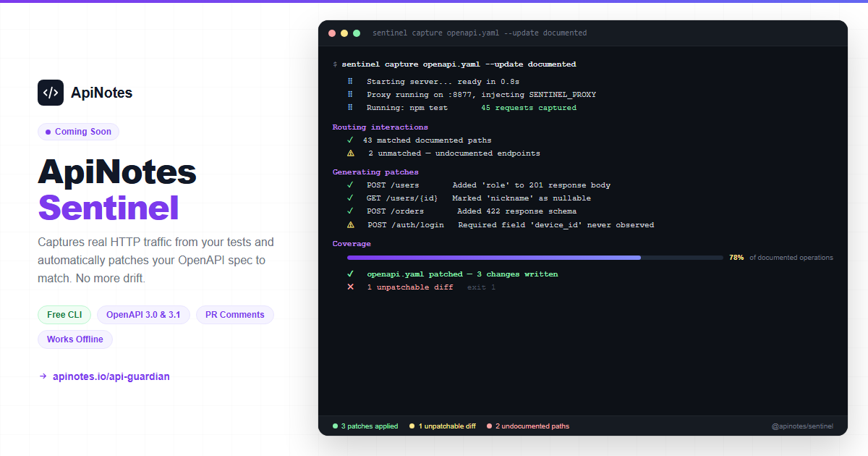Click the 'Coming Soon' badge
The height and width of the screenshot is (456, 868).
[x=78, y=132]
